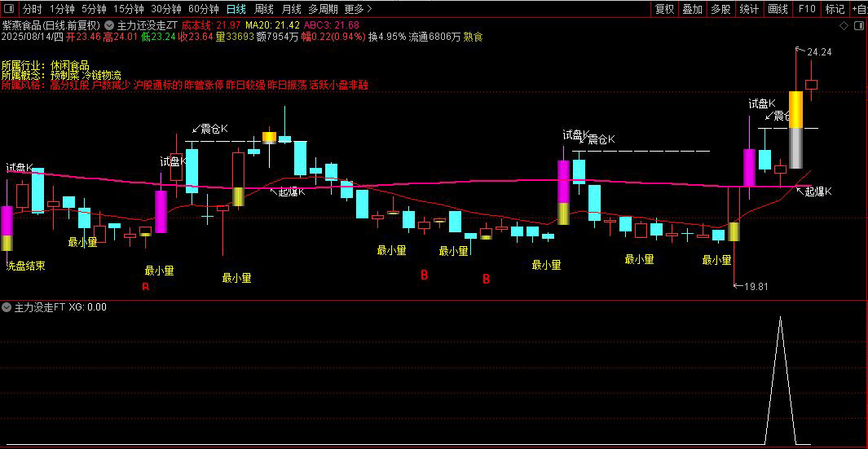The width and height of the screenshot is (868, 449).
Task: Click the 成本线: 21.97 value
Action: pyautogui.click(x=211, y=25)
